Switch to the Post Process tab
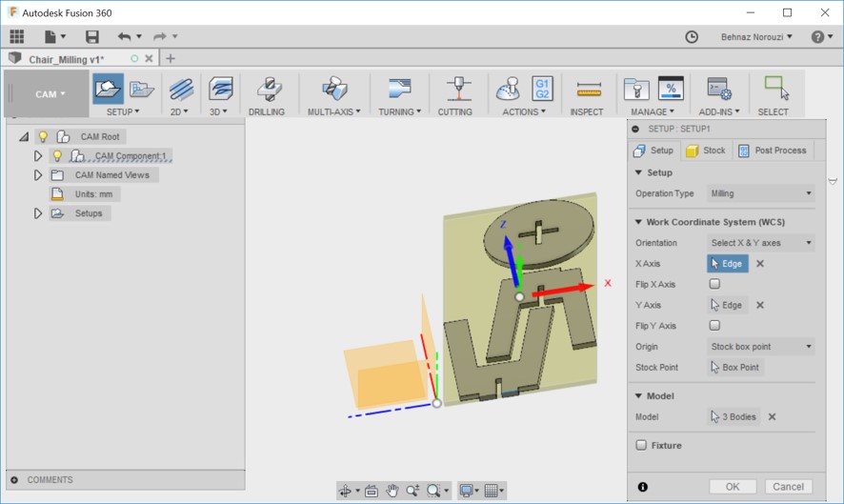Image resolution: width=844 pixels, height=504 pixels. point(773,151)
